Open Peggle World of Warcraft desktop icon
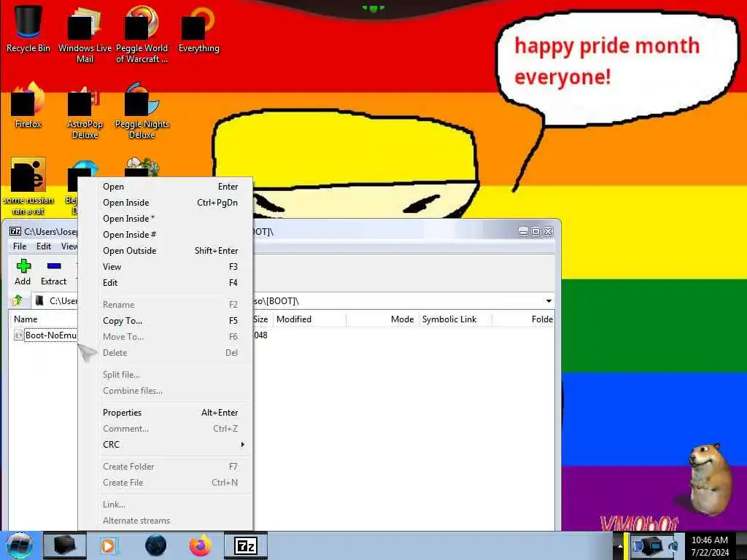The height and width of the screenshot is (560, 747). (x=142, y=34)
